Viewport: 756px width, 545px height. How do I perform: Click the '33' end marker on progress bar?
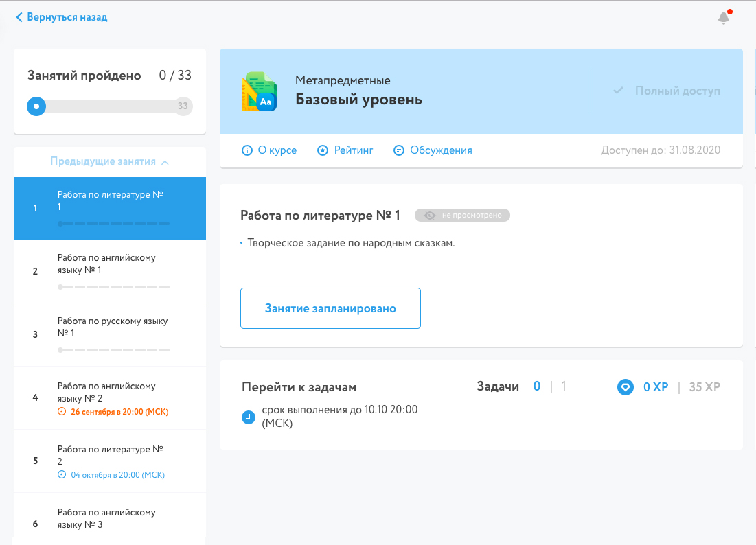click(183, 106)
